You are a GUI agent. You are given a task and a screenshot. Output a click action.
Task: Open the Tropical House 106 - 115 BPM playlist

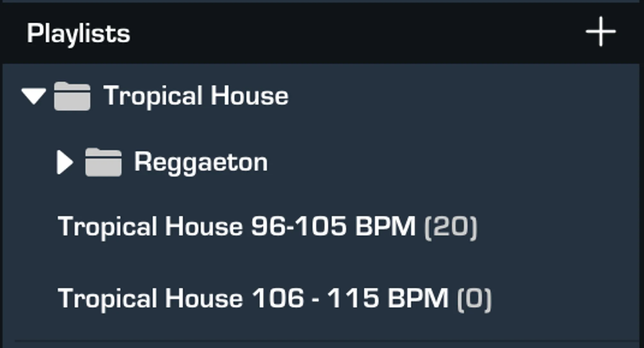[x=253, y=298]
